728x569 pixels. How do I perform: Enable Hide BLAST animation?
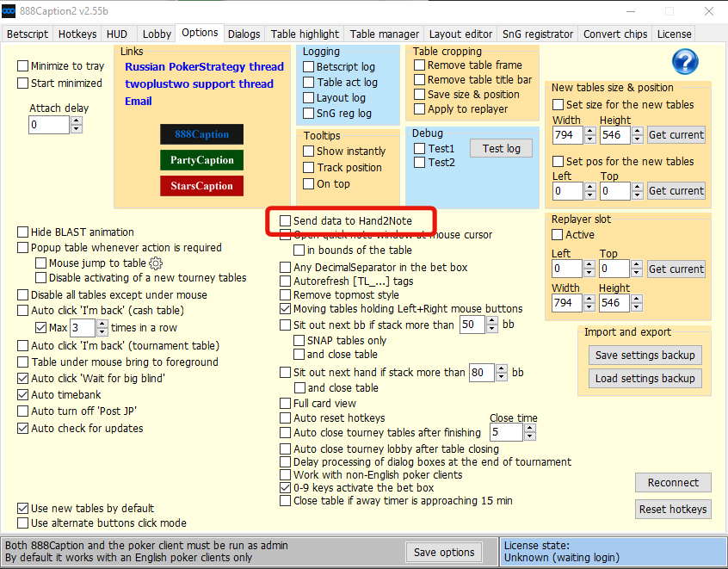[x=22, y=232]
